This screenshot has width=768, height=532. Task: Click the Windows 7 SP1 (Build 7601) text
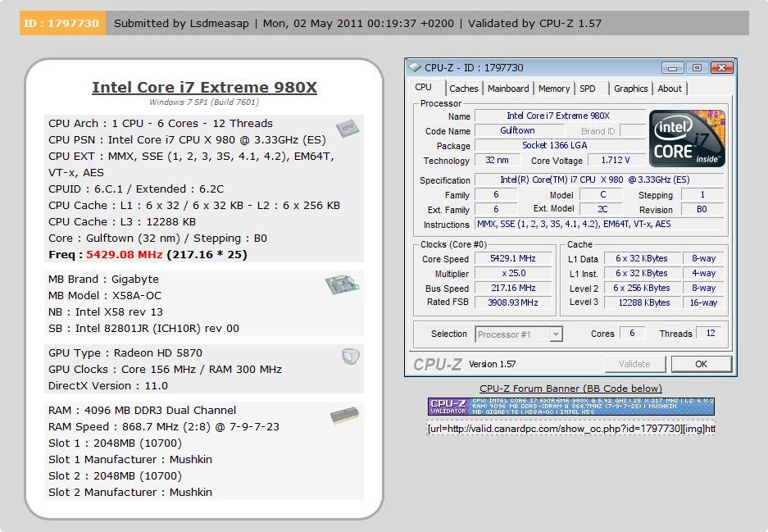click(x=204, y=102)
